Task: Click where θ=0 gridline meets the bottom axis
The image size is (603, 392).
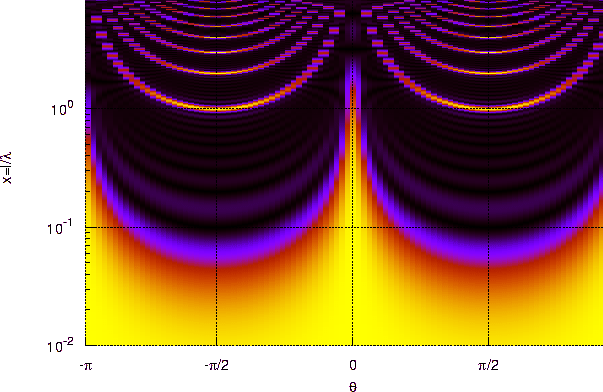Action: pyautogui.click(x=353, y=345)
